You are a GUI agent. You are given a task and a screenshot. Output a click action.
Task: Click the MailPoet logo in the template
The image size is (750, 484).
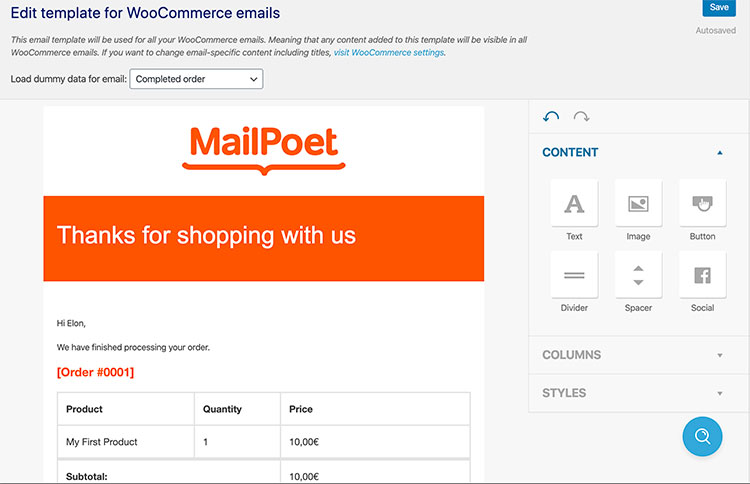(x=264, y=148)
